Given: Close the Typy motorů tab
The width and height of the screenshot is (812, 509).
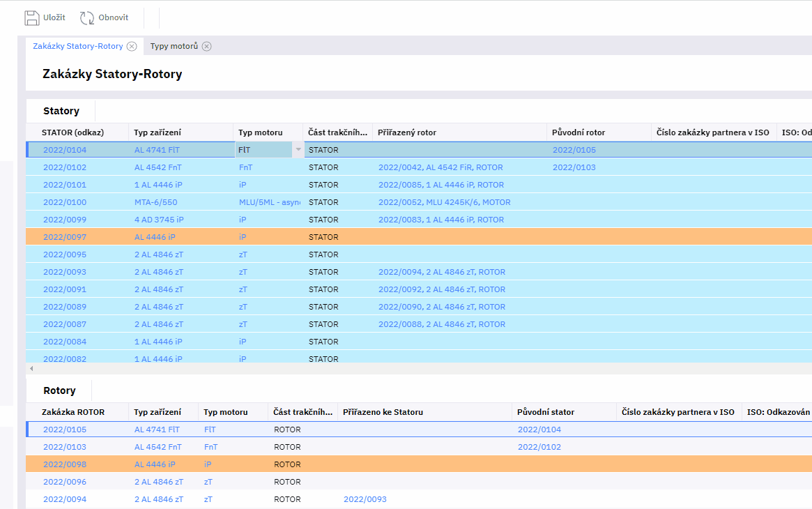Looking at the screenshot, I should (207, 46).
